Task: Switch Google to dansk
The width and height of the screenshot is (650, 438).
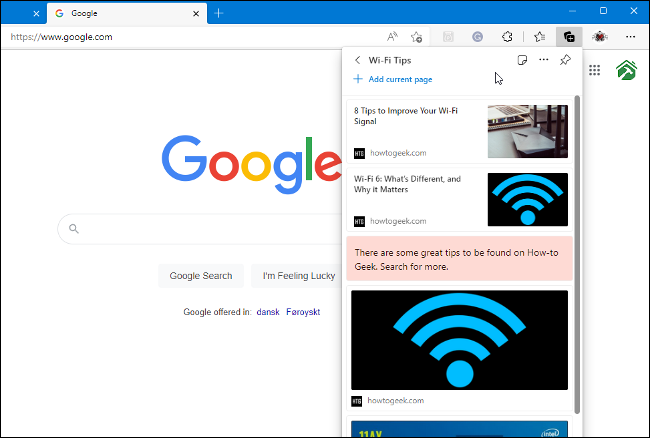Action: pyautogui.click(x=268, y=312)
